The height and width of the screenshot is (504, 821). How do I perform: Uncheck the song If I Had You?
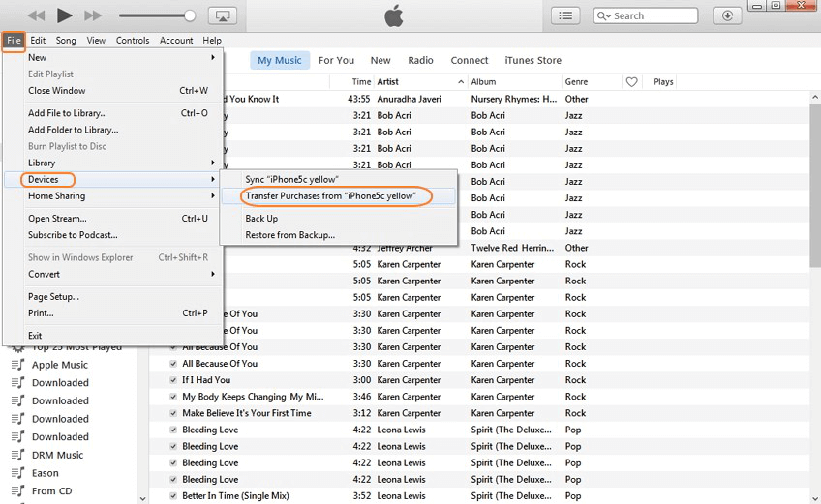pos(173,380)
